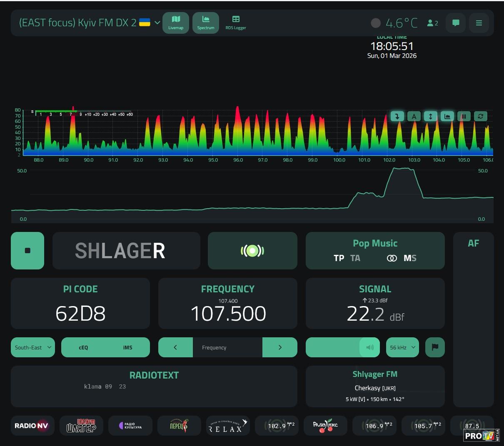Open the South-East antenna dropdown

(x=33, y=347)
